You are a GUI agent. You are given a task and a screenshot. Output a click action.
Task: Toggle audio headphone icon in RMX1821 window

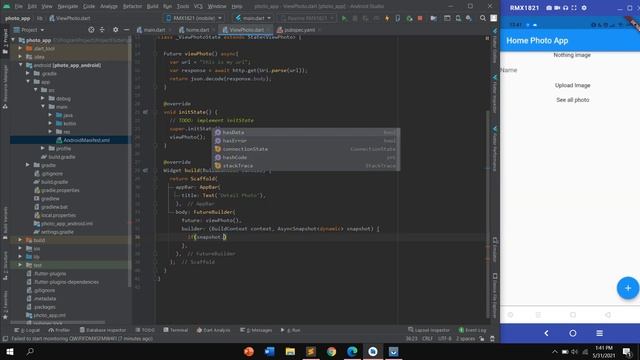pos(565,8)
